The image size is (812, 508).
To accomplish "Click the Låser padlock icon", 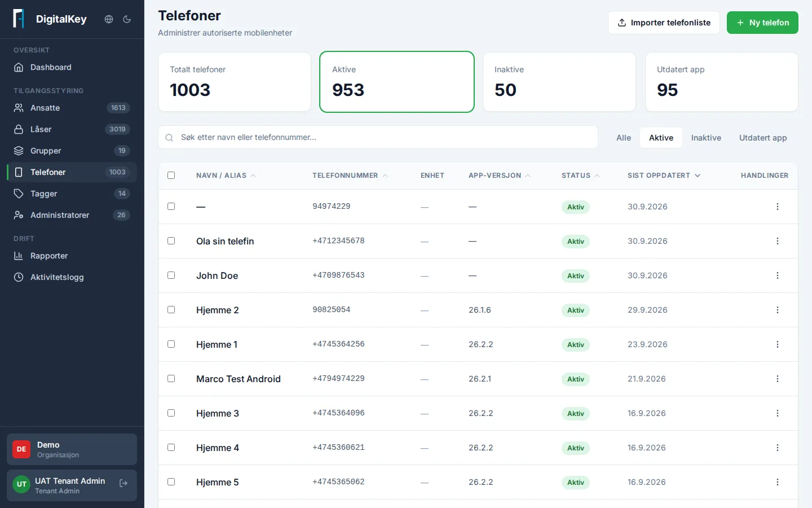I will pyautogui.click(x=19, y=129).
